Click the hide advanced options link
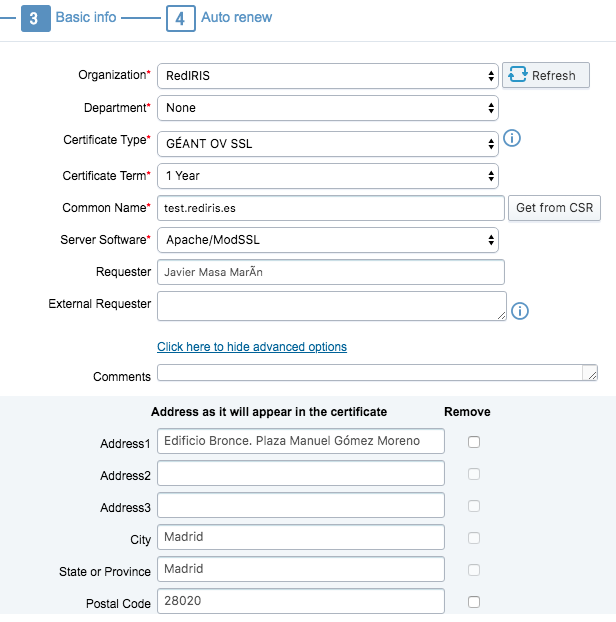 coord(252,347)
